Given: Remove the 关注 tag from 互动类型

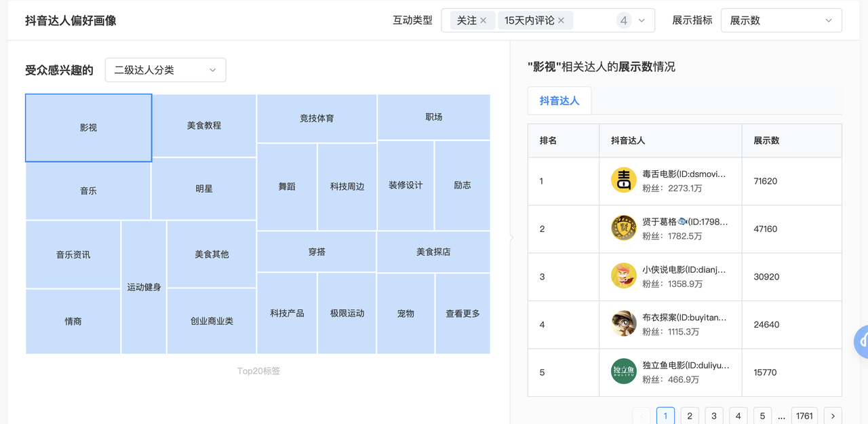Looking at the screenshot, I should click(x=484, y=20).
